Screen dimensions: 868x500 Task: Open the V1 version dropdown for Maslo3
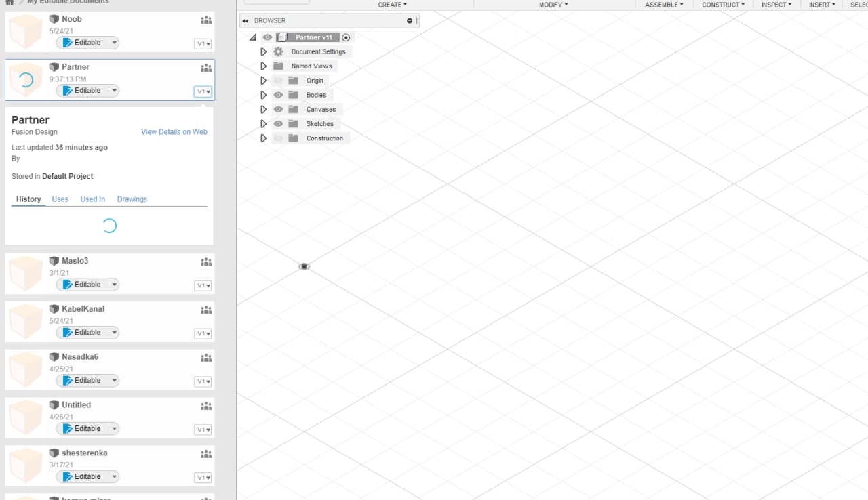[203, 286]
